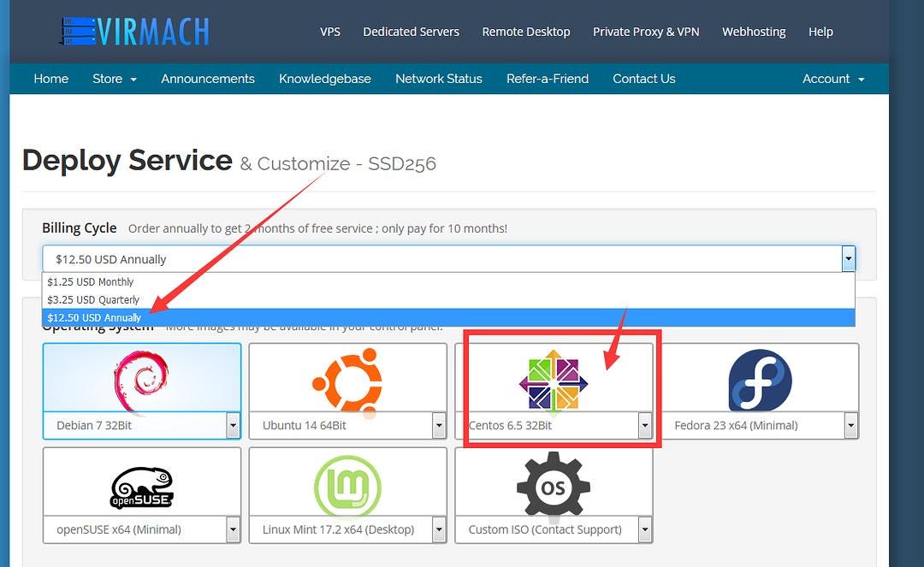Open the VPS link in header
This screenshot has width=924, height=567.
click(330, 31)
